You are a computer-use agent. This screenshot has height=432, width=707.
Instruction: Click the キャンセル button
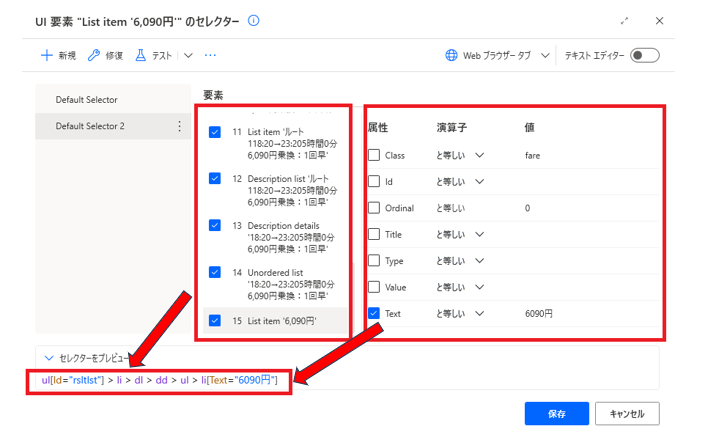click(x=627, y=414)
